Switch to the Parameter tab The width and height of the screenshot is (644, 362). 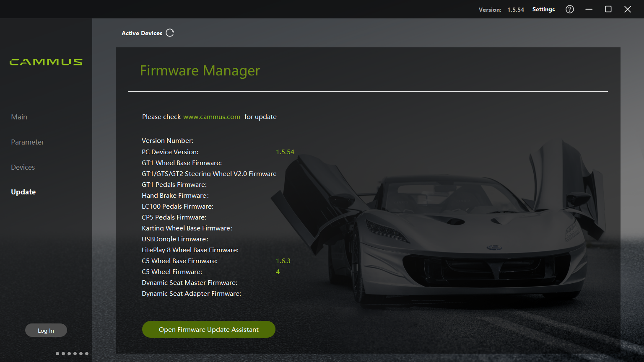(27, 142)
